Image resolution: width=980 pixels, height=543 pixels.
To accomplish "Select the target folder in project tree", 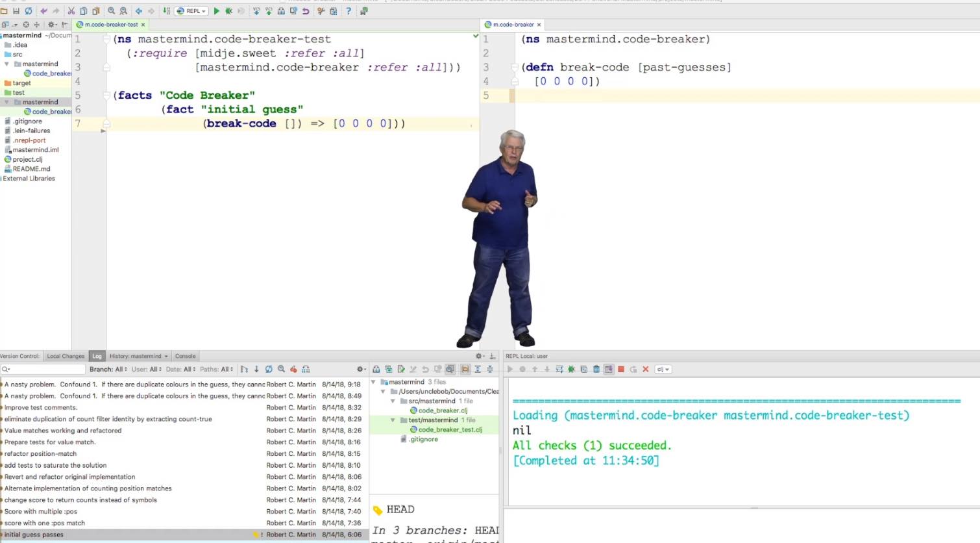I will [x=21, y=83].
